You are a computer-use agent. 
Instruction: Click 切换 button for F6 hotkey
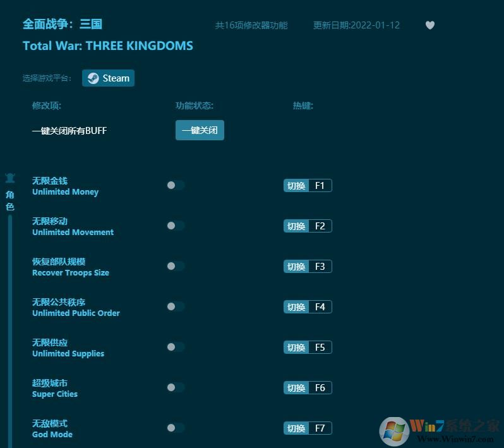pos(296,388)
